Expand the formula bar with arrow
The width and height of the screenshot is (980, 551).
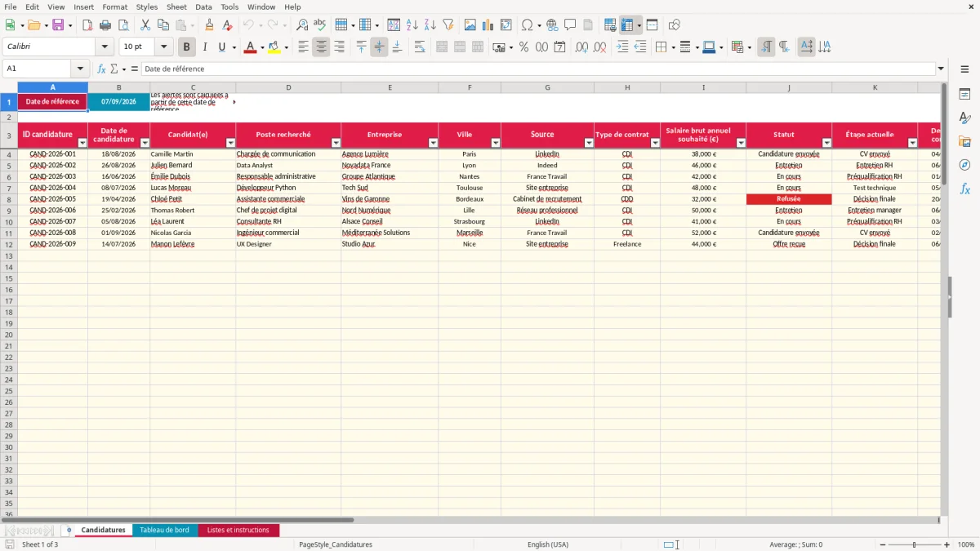(x=941, y=69)
